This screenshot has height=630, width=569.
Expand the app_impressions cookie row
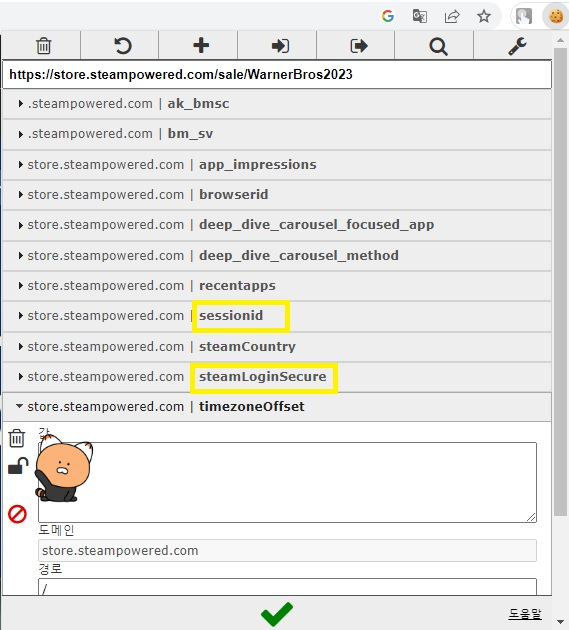277,165
